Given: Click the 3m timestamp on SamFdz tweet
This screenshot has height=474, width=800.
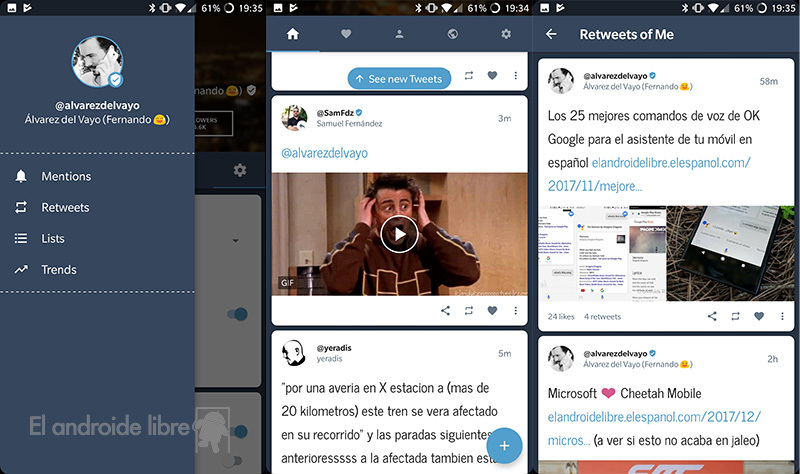Looking at the screenshot, I should tap(505, 118).
